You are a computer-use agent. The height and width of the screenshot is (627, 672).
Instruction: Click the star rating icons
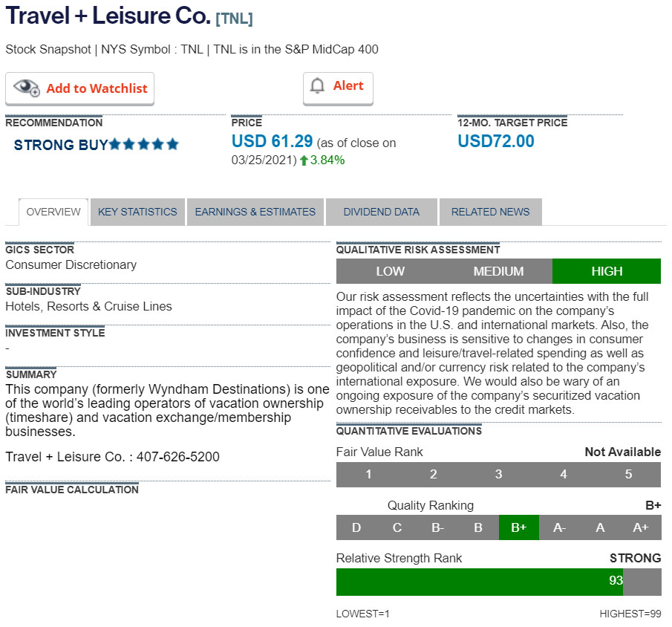click(x=144, y=144)
